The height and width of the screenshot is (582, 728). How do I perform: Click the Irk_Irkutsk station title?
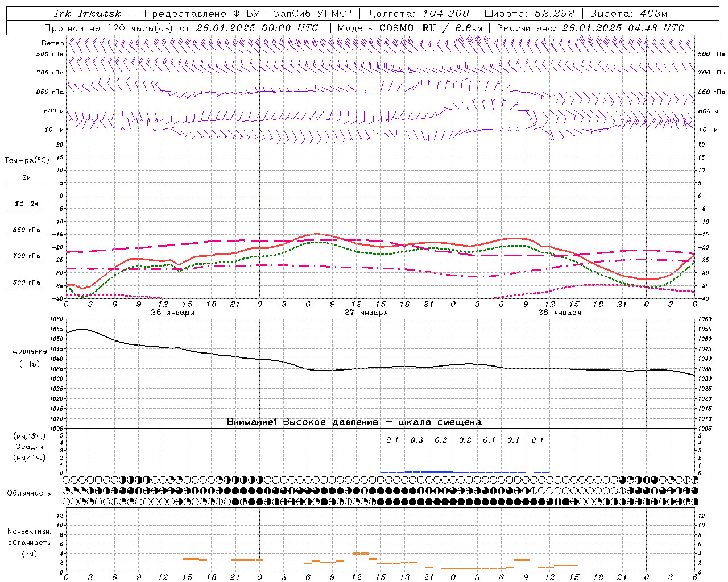coord(87,14)
